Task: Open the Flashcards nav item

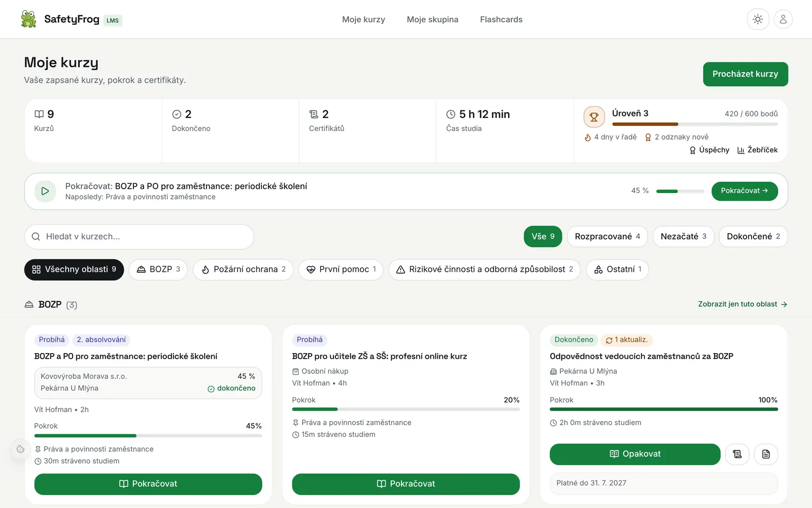Action: [x=501, y=19]
